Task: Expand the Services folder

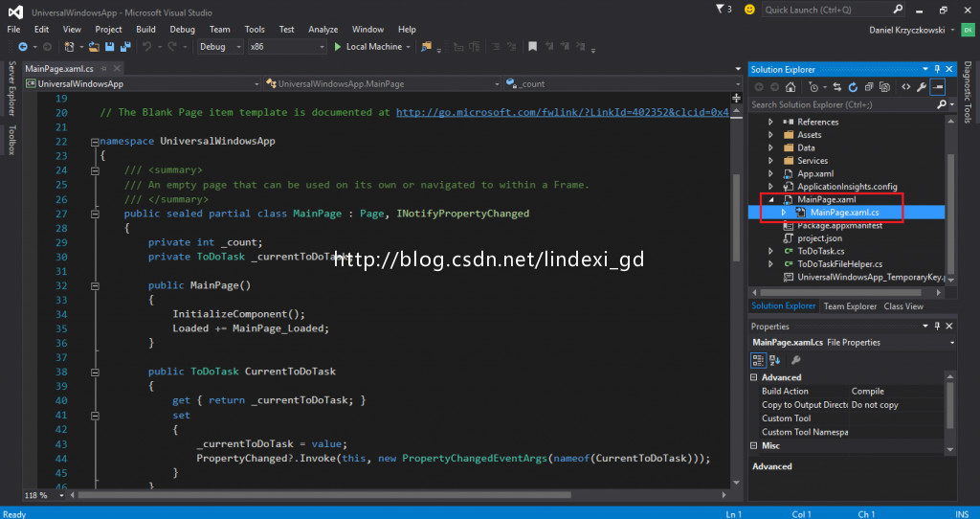Action: [x=770, y=161]
